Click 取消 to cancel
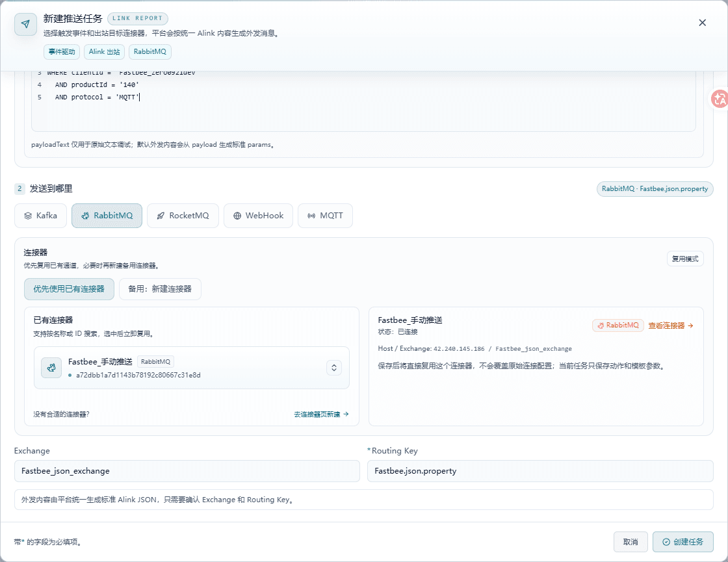 [x=630, y=542]
